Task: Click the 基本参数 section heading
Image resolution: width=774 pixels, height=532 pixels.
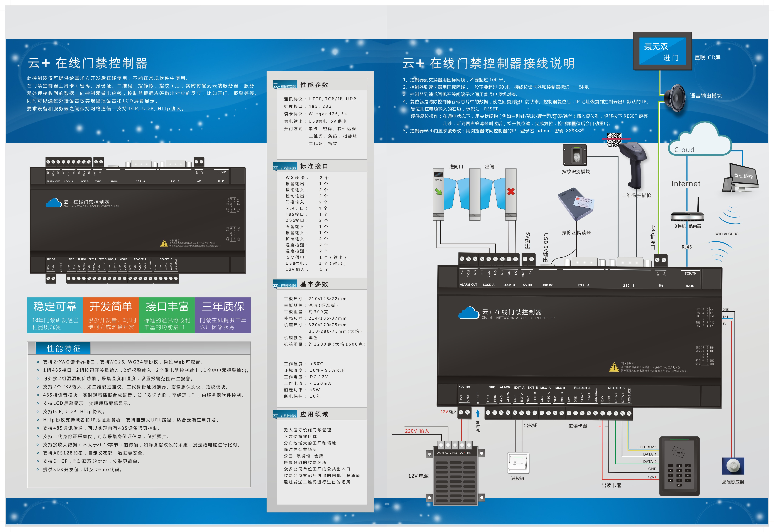Action: pos(314,284)
